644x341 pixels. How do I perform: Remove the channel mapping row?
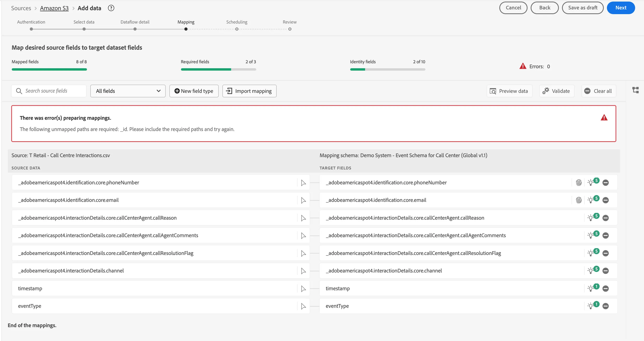click(x=606, y=271)
